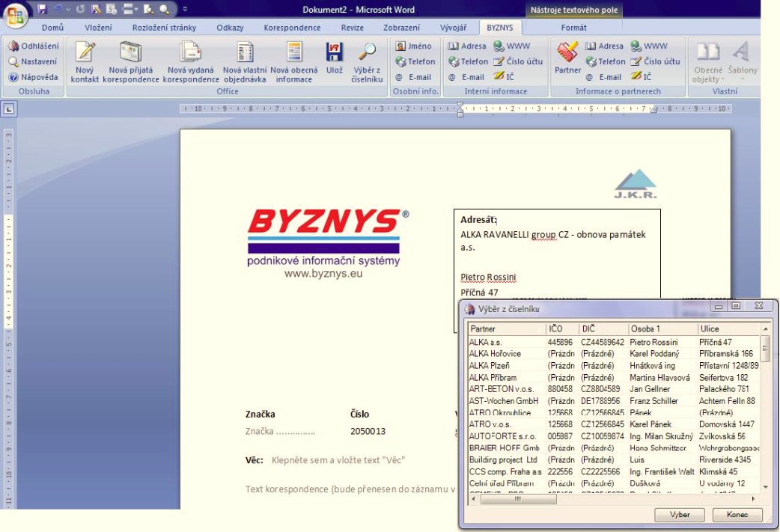Open the Revize tab
This screenshot has width=780, height=532.
[x=352, y=28]
